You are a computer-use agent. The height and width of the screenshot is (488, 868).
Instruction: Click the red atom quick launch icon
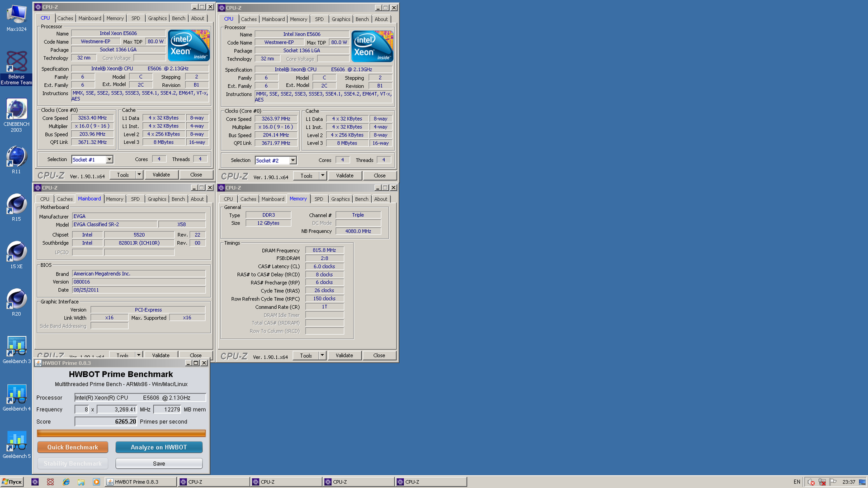(x=50, y=482)
